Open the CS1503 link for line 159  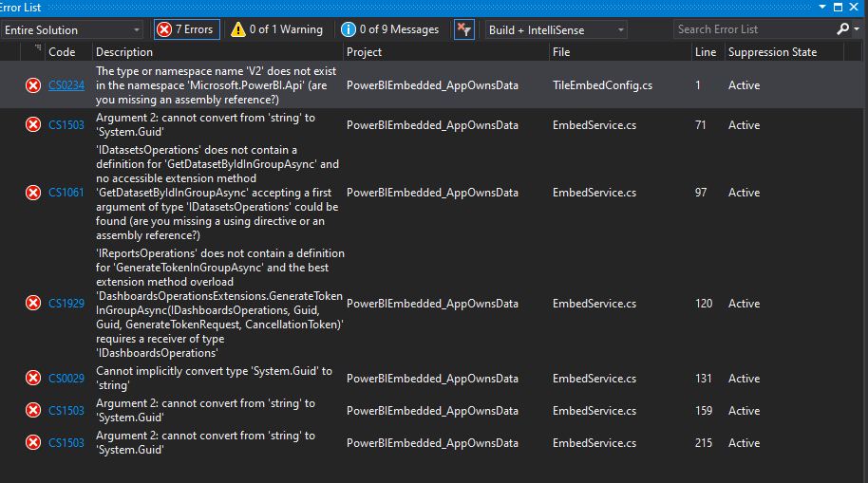tap(66, 411)
